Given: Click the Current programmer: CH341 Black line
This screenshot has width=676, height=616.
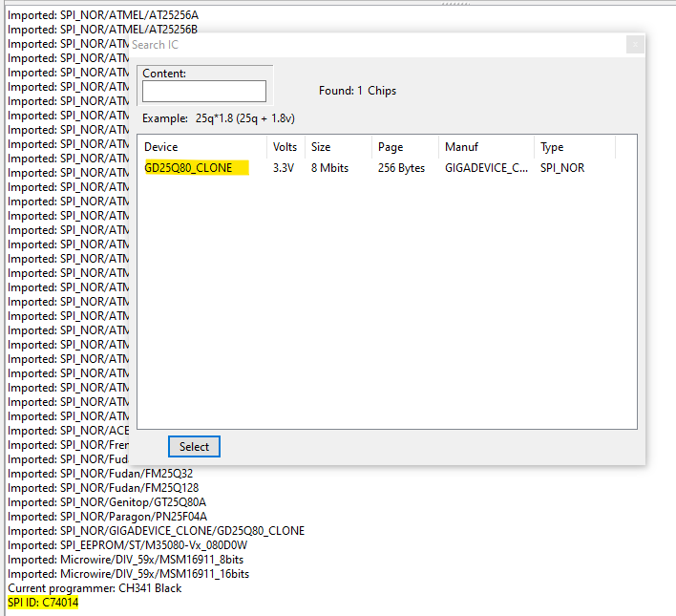Looking at the screenshot, I should (x=95, y=588).
